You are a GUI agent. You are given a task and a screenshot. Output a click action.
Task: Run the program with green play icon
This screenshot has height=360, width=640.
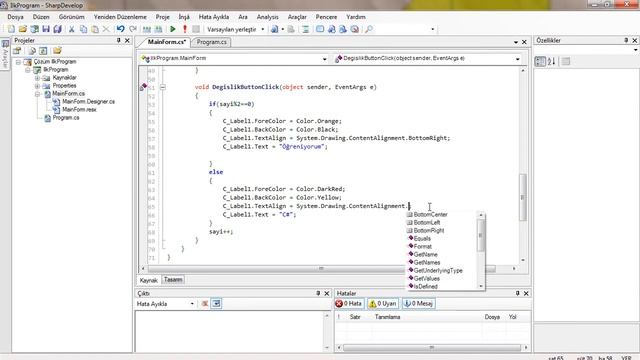(x=173, y=29)
